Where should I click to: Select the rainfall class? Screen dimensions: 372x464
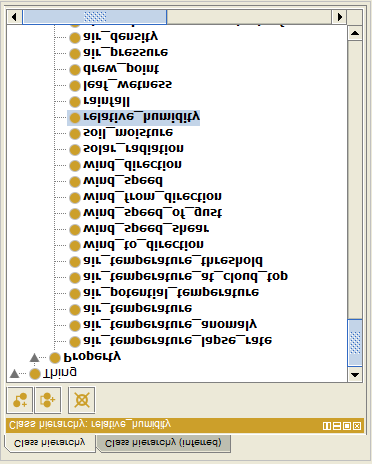point(99,101)
